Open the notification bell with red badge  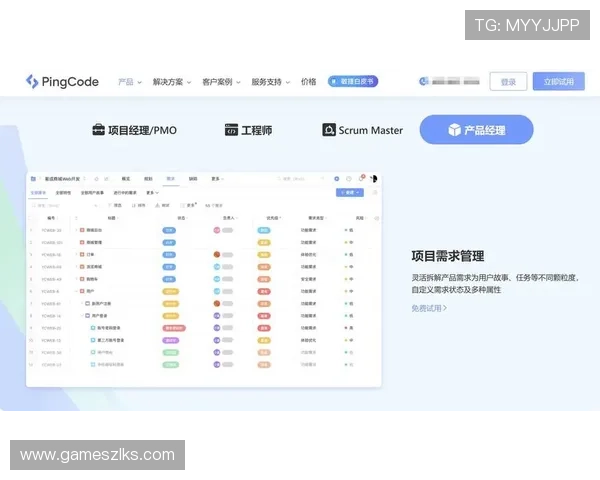[362, 178]
